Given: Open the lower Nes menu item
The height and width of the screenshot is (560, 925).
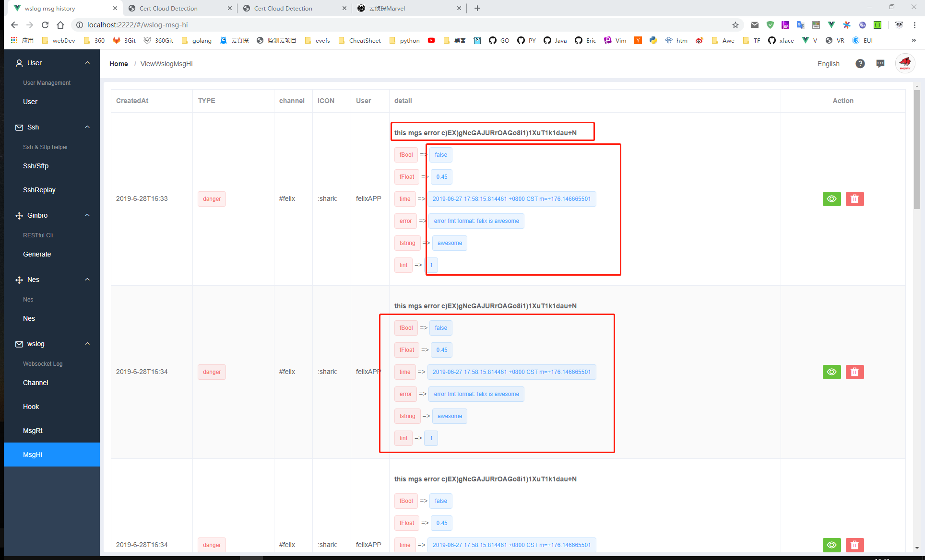Looking at the screenshot, I should [51, 318].
